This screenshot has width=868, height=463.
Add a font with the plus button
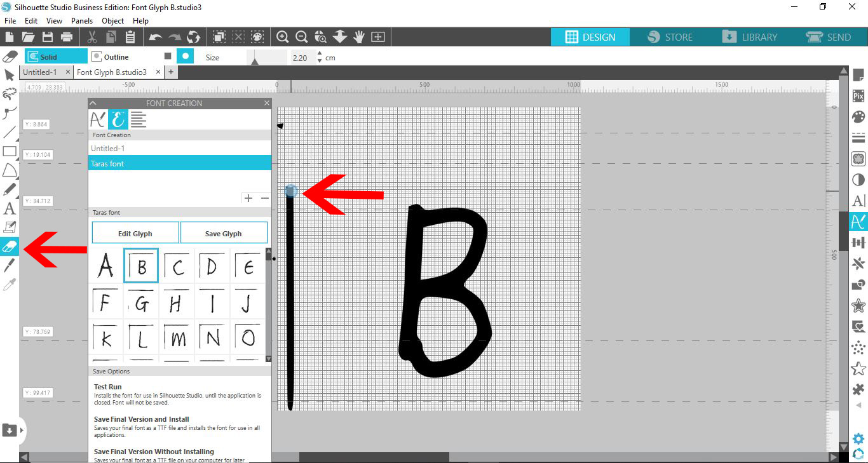click(248, 198)
